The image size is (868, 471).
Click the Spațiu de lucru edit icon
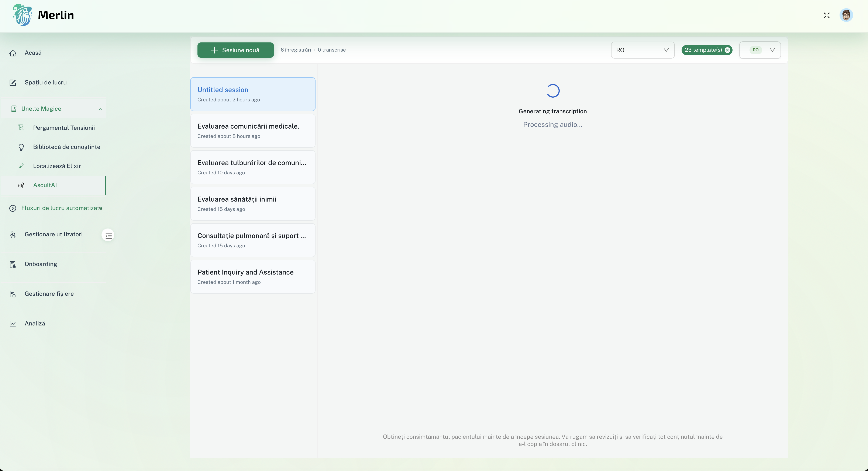13,83
